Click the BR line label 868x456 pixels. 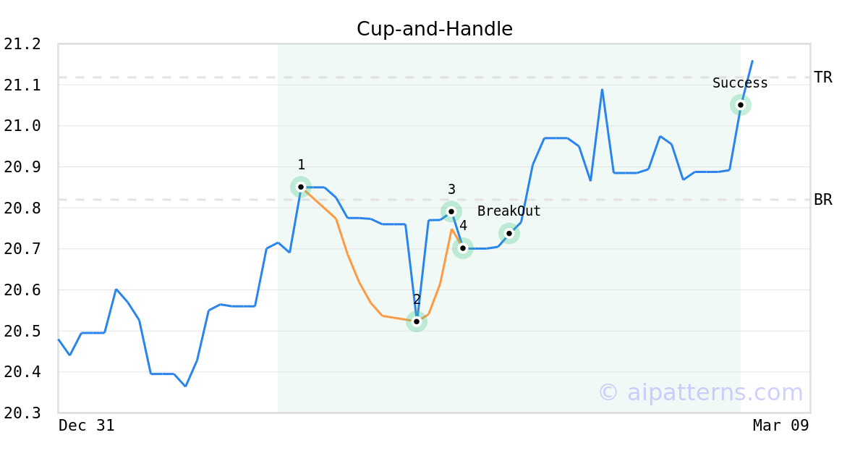pos(823,200)
